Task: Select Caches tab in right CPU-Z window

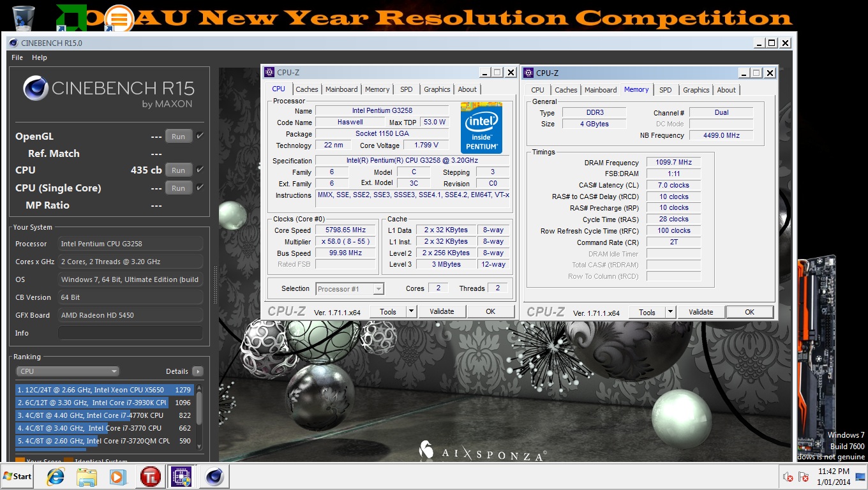Action: (566, 90)
